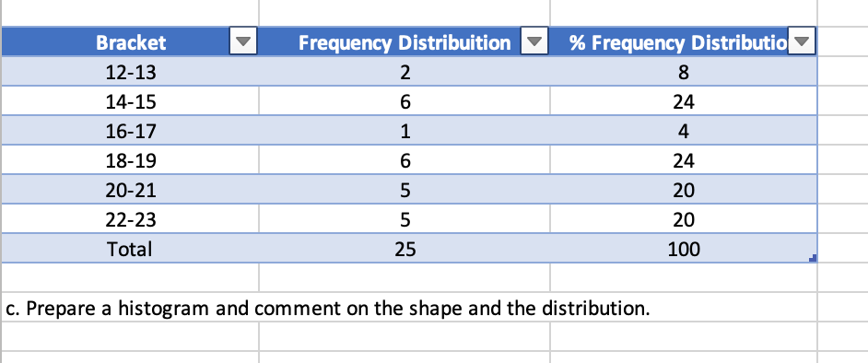
Task: Select the Total label cell
Action: 130,249
